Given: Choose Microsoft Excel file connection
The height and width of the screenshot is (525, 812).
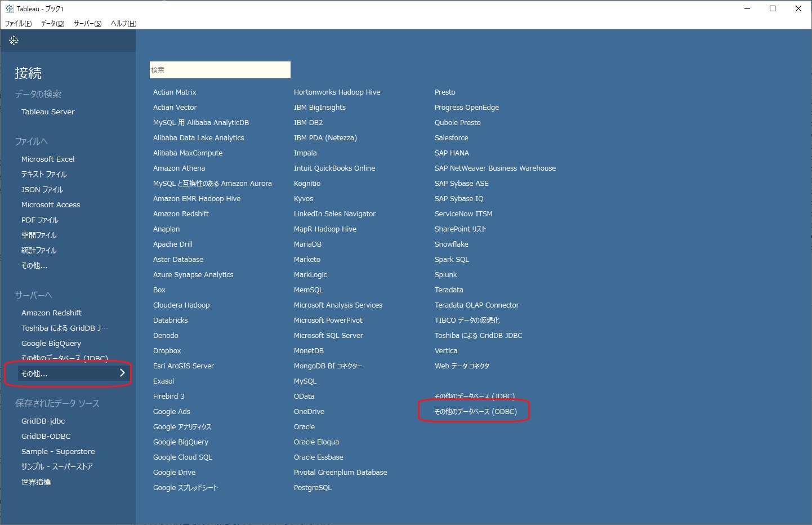Looking at the screenshot, I should [48, 159].
